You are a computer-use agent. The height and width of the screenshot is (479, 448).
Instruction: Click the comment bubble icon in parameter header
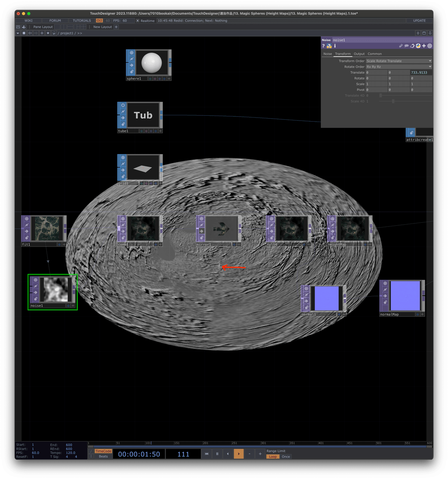click(406, 46)
